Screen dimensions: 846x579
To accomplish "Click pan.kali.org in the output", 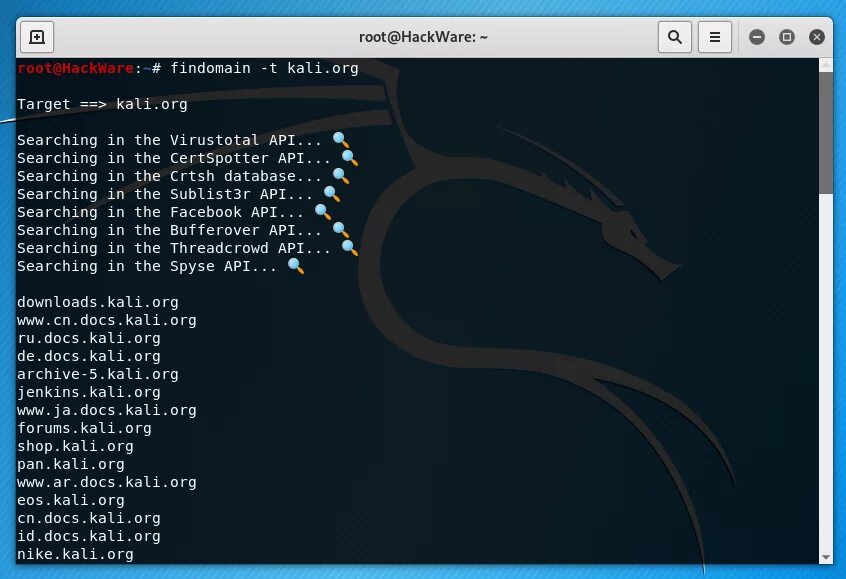I will click(71, 464).
